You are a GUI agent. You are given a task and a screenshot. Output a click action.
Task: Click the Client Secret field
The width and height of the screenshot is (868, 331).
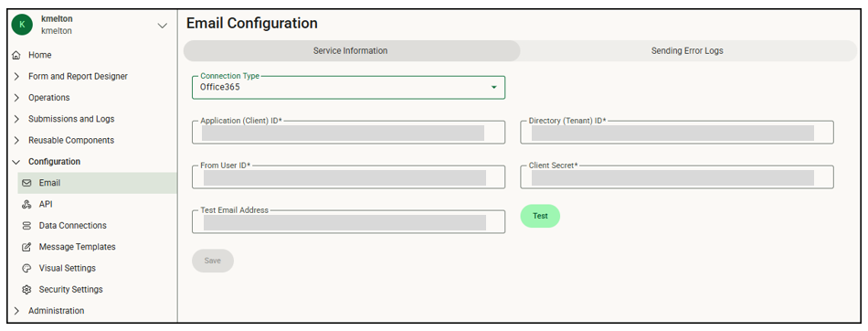coord(677,176)
